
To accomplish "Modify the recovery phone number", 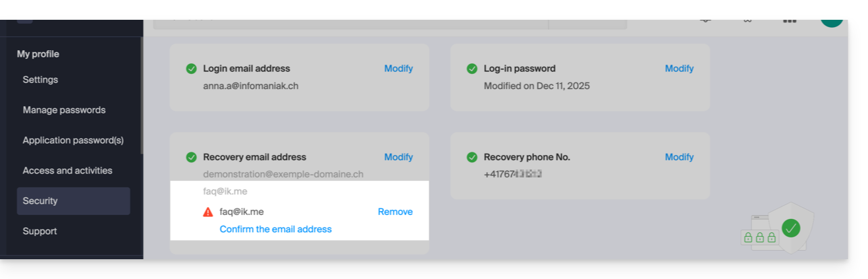I will 679,157.
